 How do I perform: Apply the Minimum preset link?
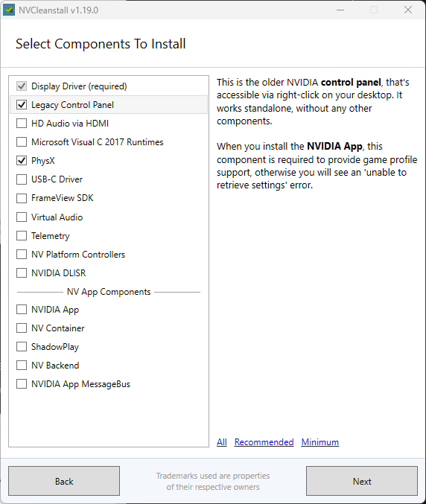coord(320,442)
